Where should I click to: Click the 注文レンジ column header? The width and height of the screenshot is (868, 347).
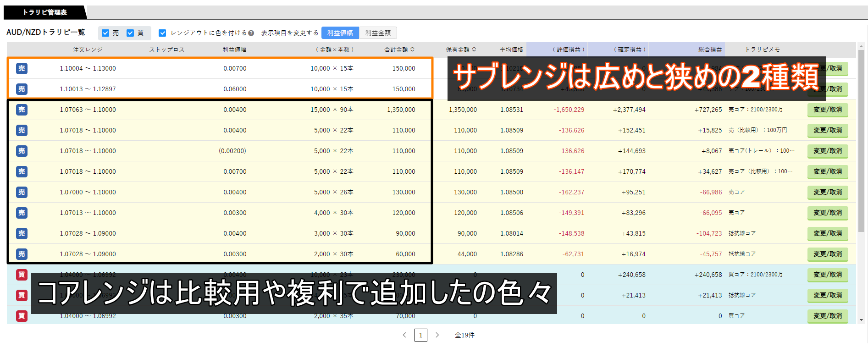[x=88, y=50]
